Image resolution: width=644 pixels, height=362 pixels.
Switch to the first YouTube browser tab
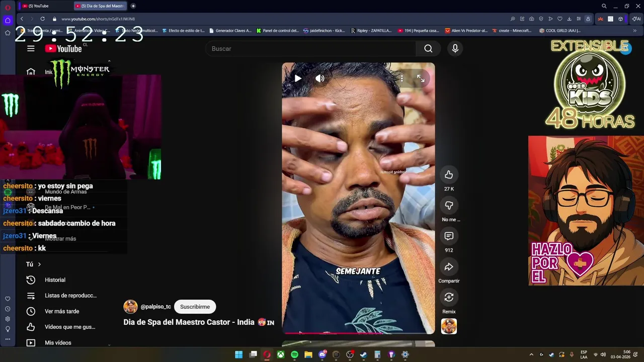(x=44, y=6)
